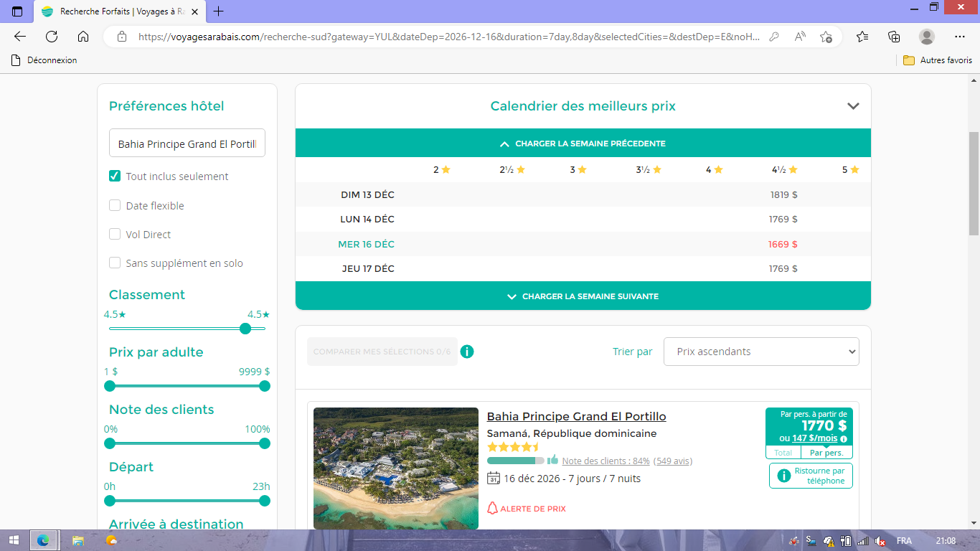Select the 1769 $ price for Jeu 17 déc
Viewport: 980px width, 551px height.
783,268
